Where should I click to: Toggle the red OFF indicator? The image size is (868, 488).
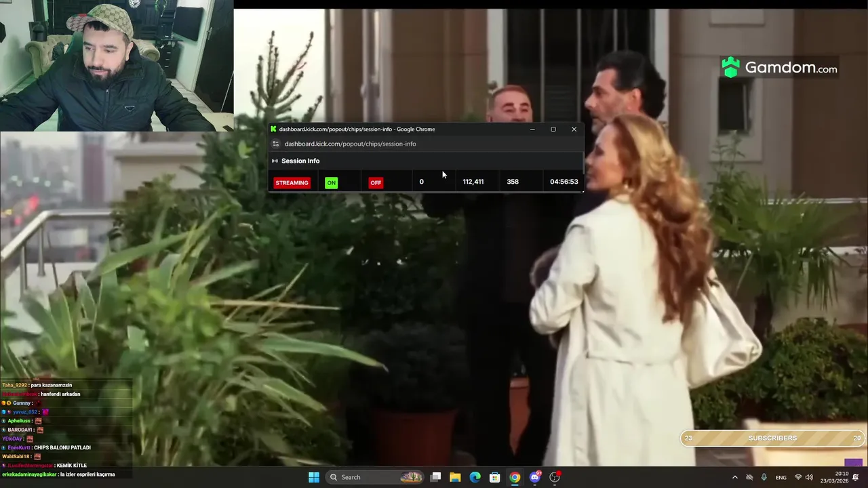tap(376, 182)
